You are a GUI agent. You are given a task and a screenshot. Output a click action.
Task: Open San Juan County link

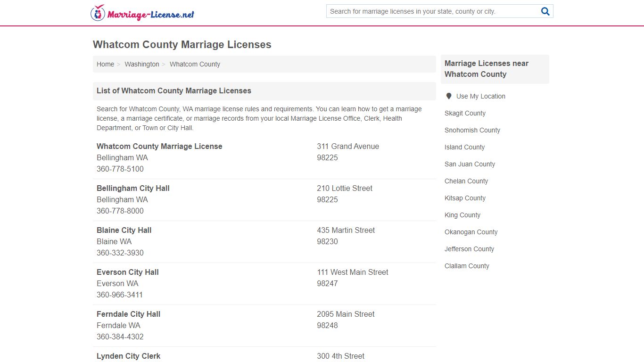[x=470, y=164]
